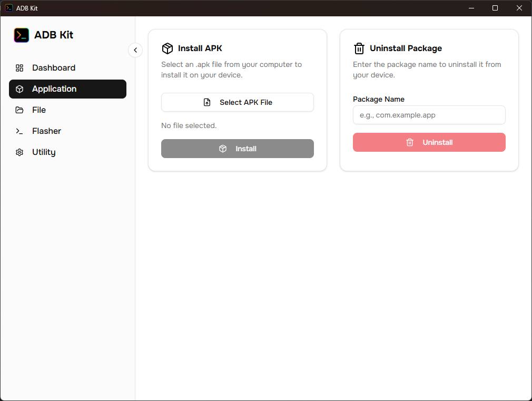
Task: Collapse the sidebar with the chevron button
Action: pos(135,50)
